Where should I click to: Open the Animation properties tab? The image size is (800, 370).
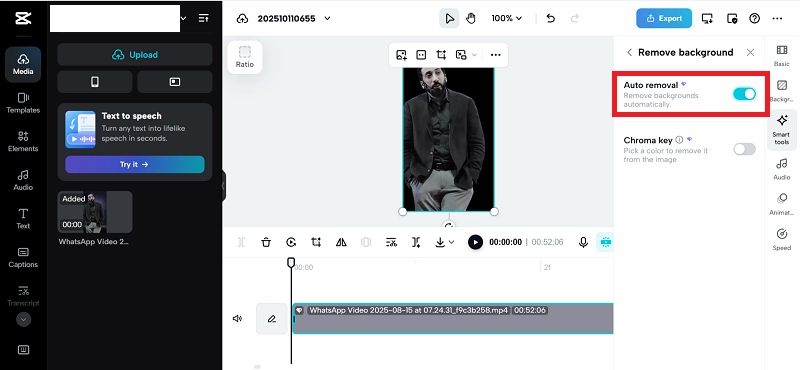click(x=782, y=204)
